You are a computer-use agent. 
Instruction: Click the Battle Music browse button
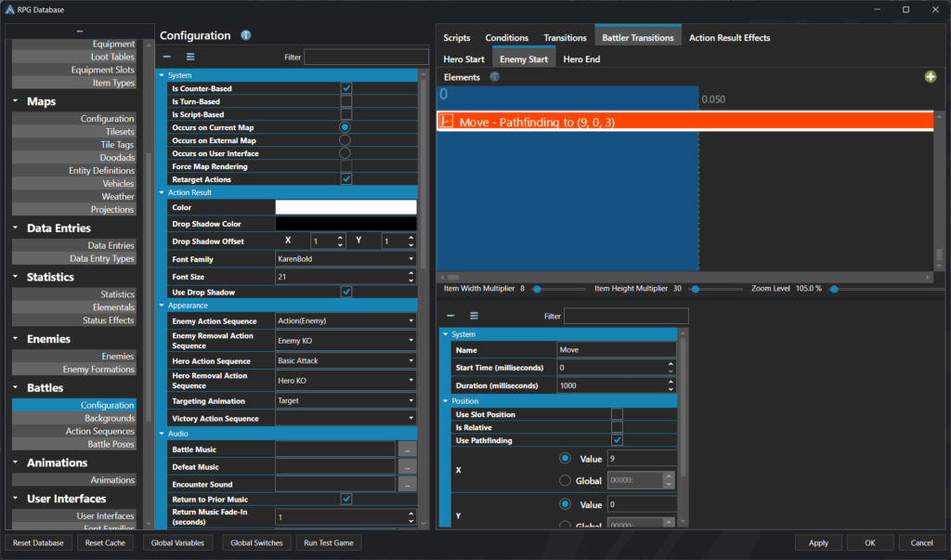(407, 449)
